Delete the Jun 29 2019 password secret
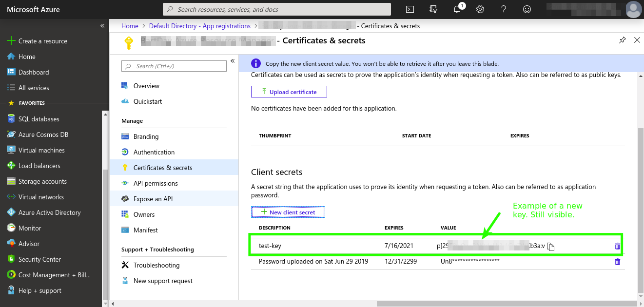 [618, 262]
